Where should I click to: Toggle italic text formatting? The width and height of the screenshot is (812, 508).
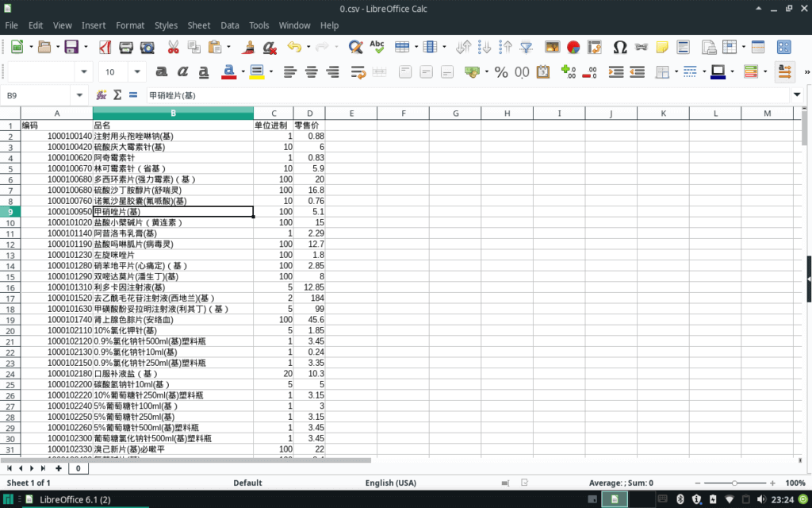[x=183, y=71]
